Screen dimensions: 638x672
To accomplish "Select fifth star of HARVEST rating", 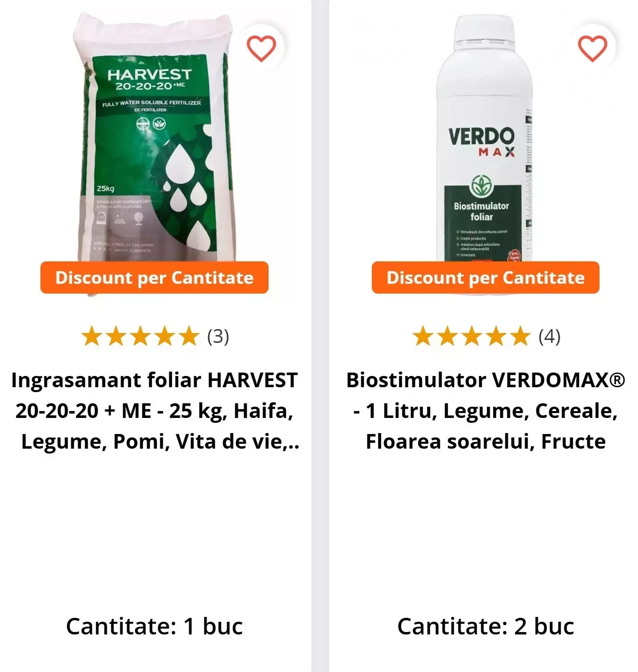I will [x=189, y=336].
